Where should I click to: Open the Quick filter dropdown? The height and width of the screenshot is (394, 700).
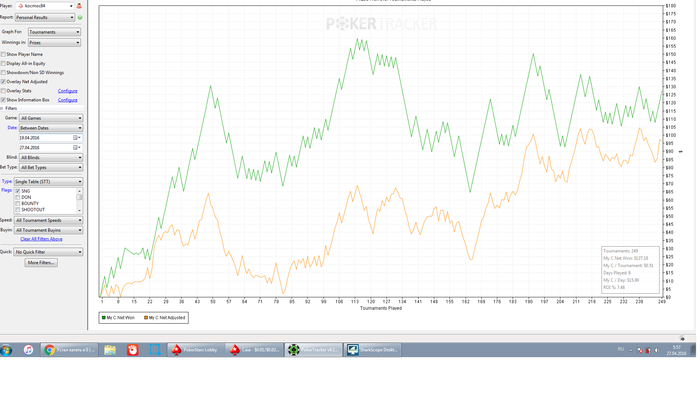click(48, 252)
